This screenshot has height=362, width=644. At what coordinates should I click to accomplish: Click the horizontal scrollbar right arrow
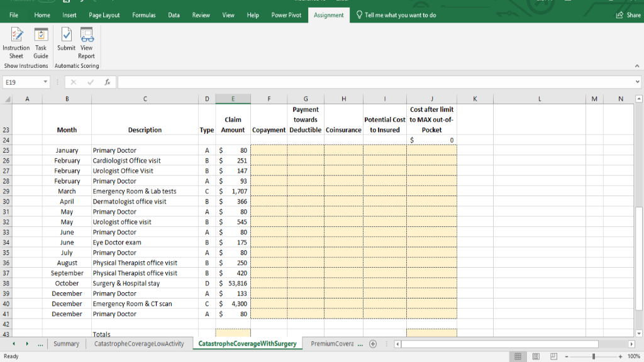631,344
